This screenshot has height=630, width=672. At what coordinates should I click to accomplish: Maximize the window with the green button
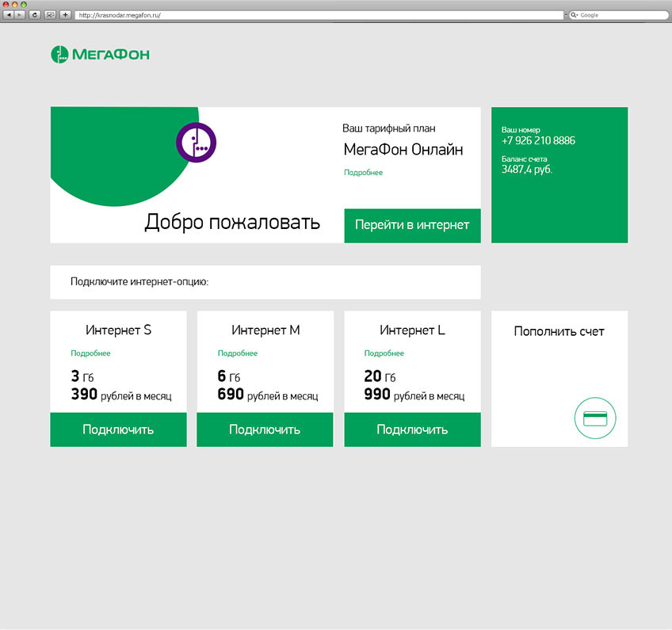[x=24, y=4]
